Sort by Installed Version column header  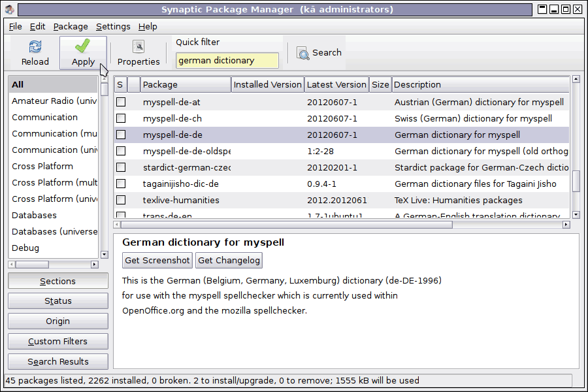click(x=267, y=85)
